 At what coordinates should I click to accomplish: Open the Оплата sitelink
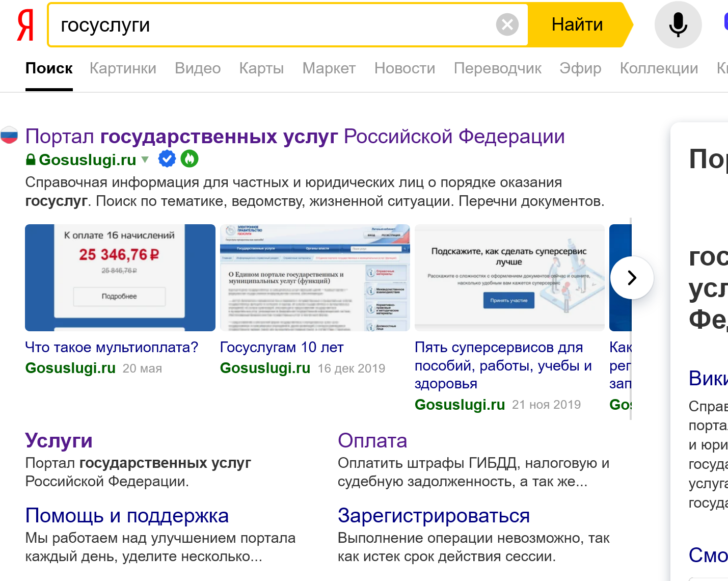[372, 441]
